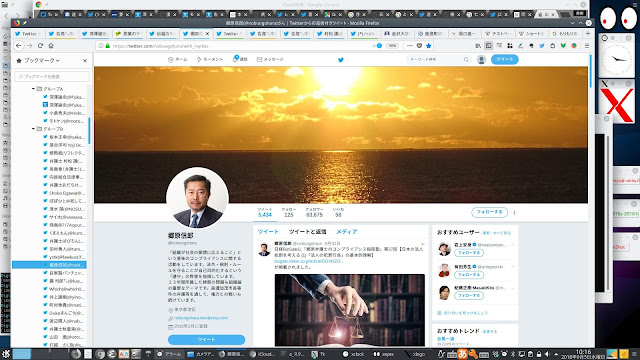Click the Follow (フォローする) button on profile

click(x=489, y=212)
